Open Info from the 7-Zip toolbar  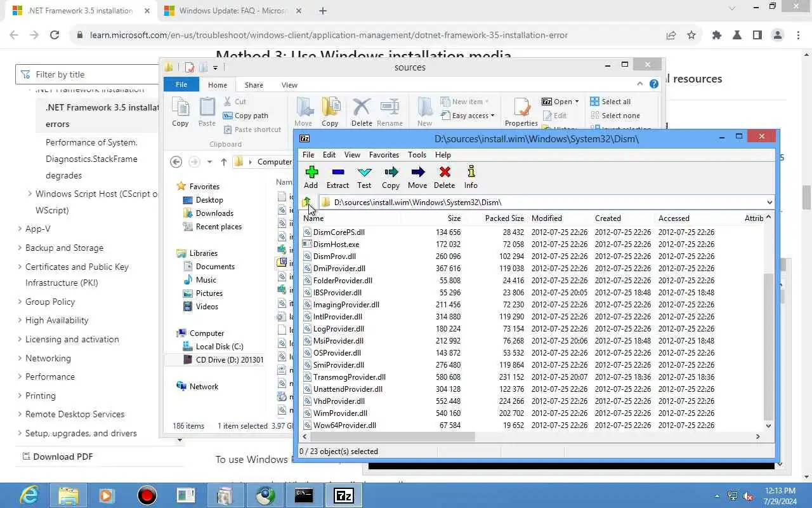click(x=471, y=177)
